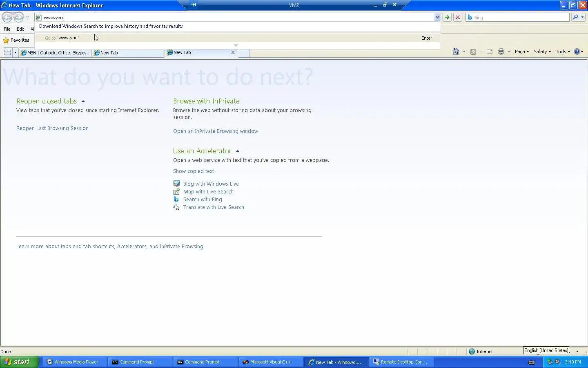Click the Bing search input box

point(517,17)
